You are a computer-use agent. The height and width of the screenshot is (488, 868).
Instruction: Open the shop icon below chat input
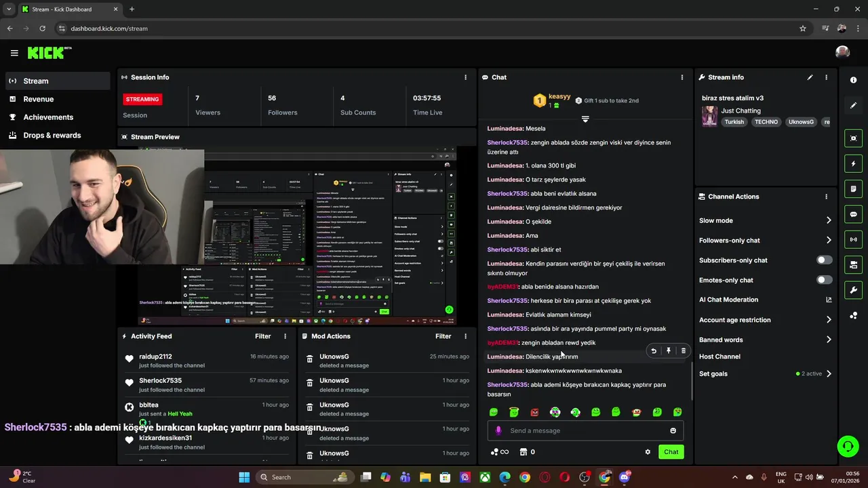click(523, 452)
